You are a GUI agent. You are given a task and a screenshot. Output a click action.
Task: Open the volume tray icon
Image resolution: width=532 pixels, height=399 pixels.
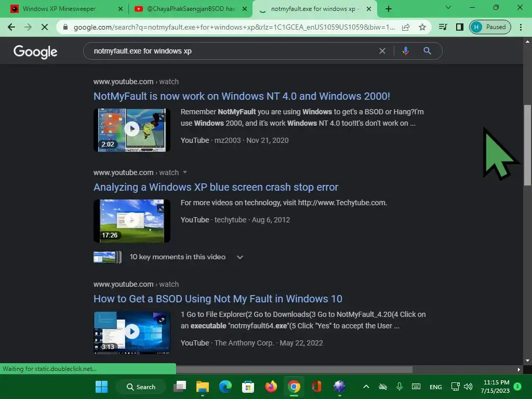click(x=468, y=387)
